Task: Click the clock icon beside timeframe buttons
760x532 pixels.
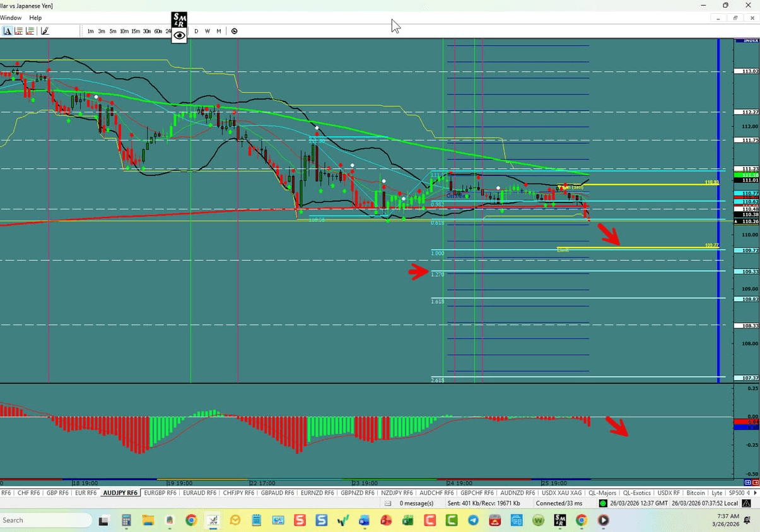Action: pyautogui.click(x=234, y=31)
